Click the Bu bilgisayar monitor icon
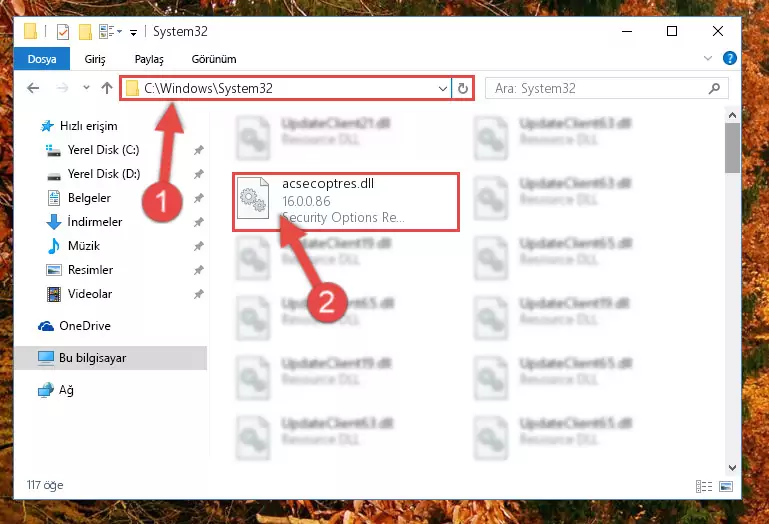The image size is (769, 524). coord(46,358)
